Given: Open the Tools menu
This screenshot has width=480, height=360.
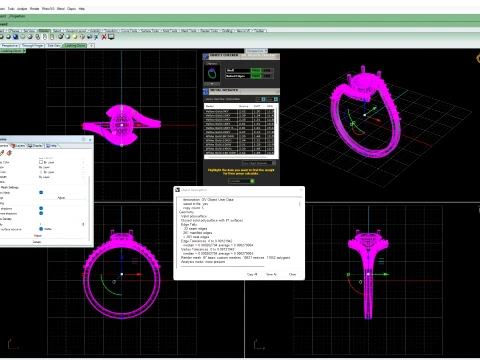Looking at the screenshot, I should 11,9.
